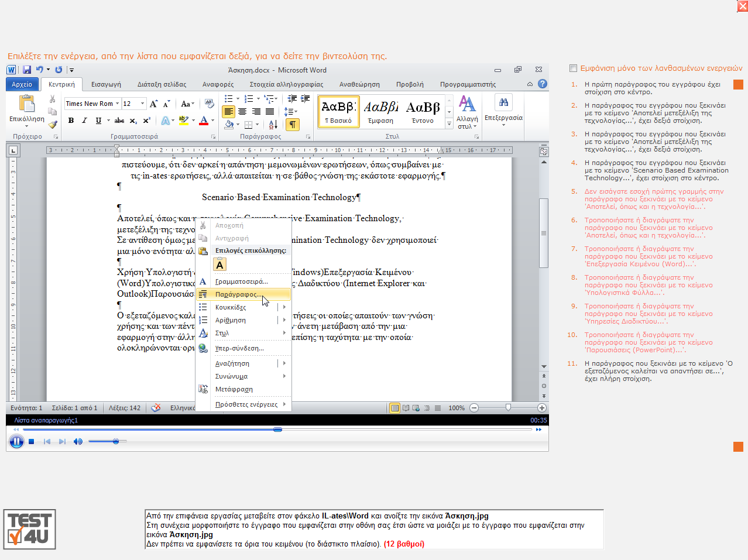Switch to the Εισαγωγή ribbon tab
The image size is (748, 560).
click(x=106, y=84)
